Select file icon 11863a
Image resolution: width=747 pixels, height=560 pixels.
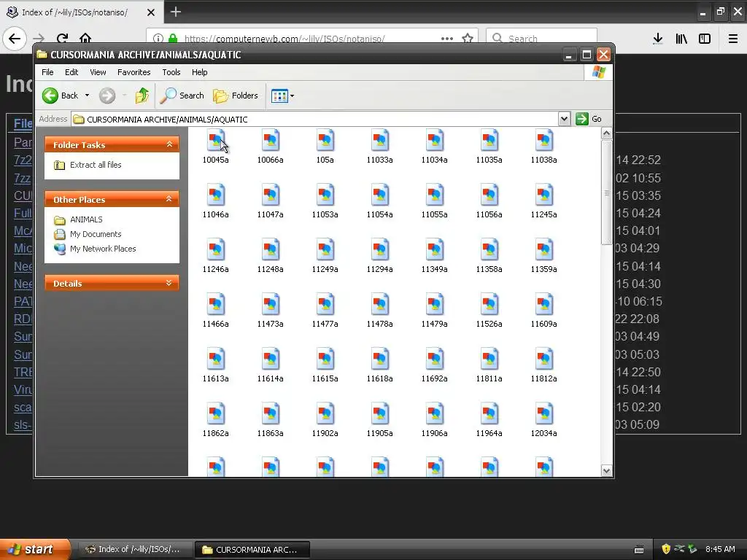coord(271,414)
